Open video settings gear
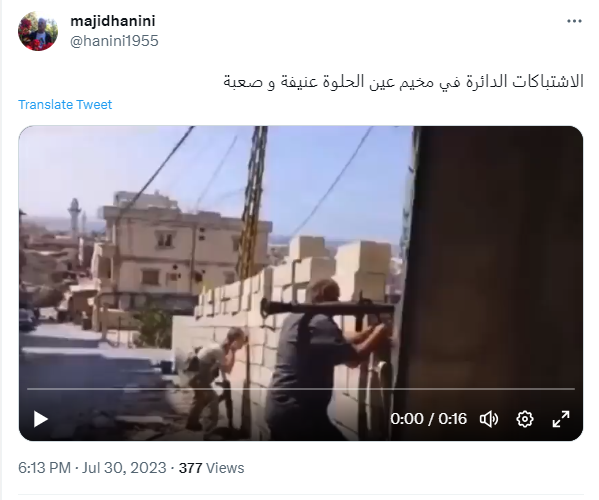Screen dimensions: 599x500 tap(525, 419)
